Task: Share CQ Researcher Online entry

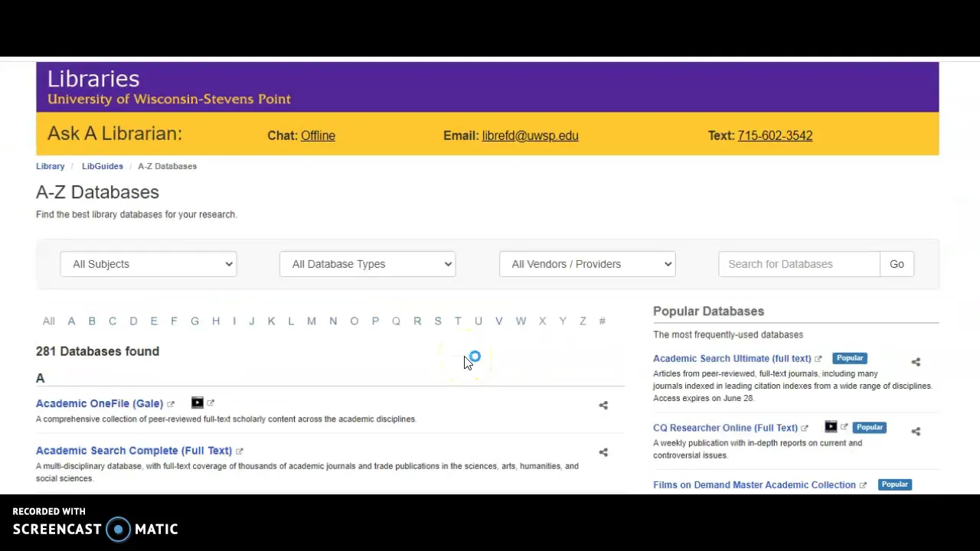Action: click(x=916, y=431)
